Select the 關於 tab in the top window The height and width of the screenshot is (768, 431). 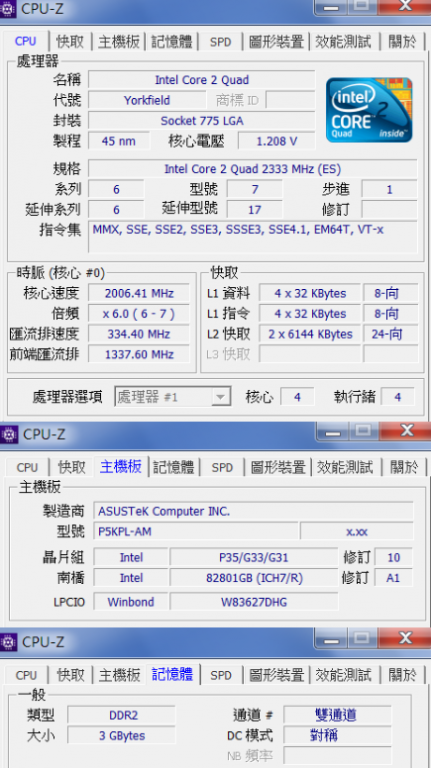[402, 42]
